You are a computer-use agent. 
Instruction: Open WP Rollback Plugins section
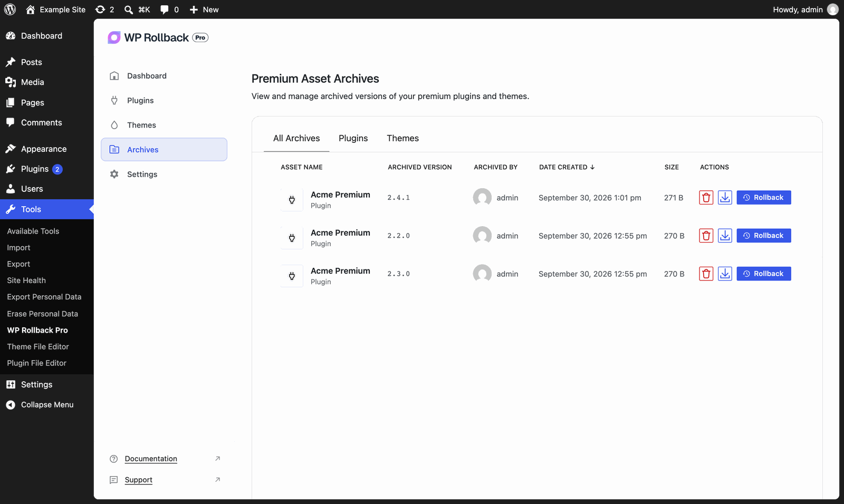[164, 101]
